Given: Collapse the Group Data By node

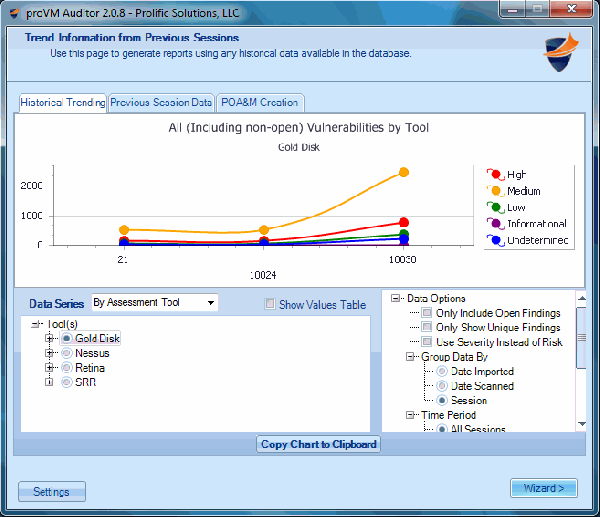Looking at the screenshot, I should coord(410,357).
